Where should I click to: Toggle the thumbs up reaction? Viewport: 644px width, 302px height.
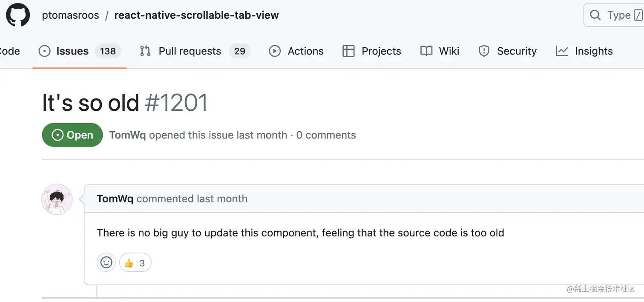[135, 263]
